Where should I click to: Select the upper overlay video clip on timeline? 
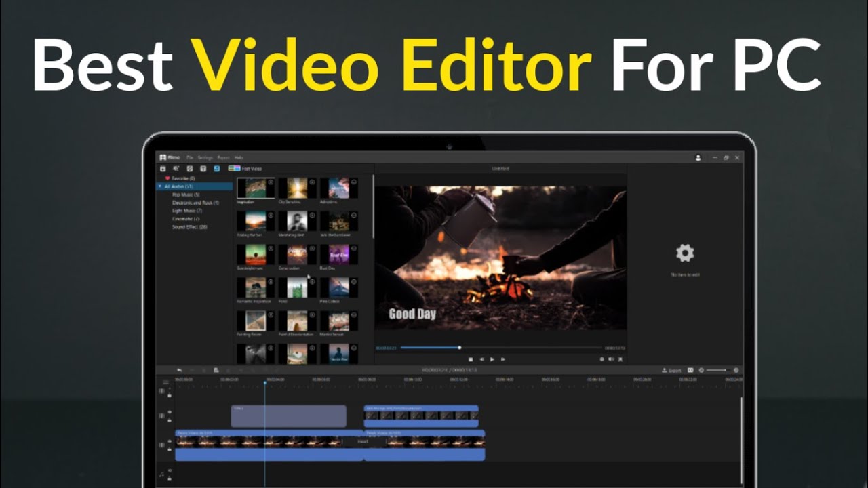pyautogui.click(x=421, y=416)
